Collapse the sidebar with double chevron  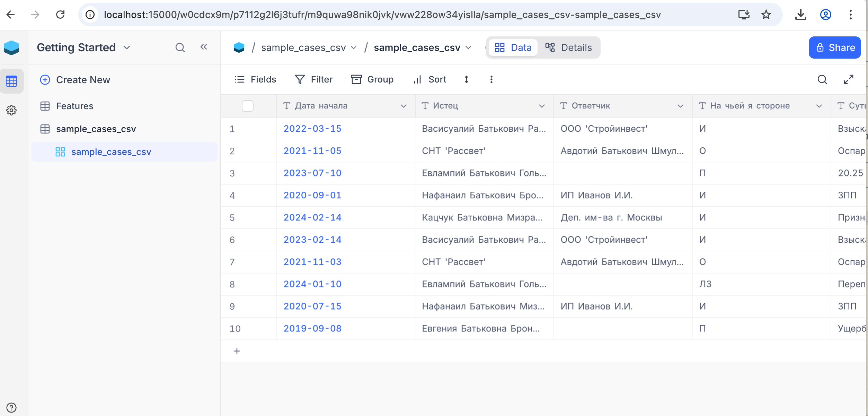pyautogui.click(x=204, y=47)
